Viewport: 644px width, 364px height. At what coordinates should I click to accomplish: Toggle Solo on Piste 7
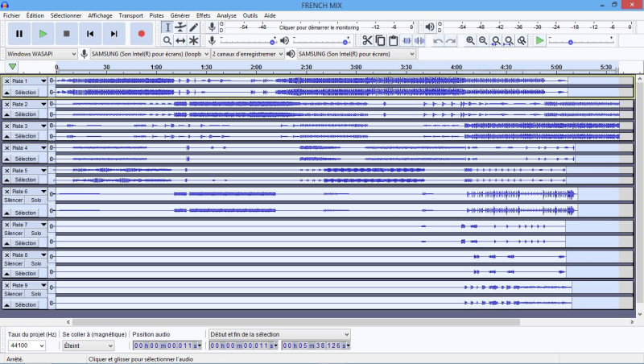click(x=36, y=234)
